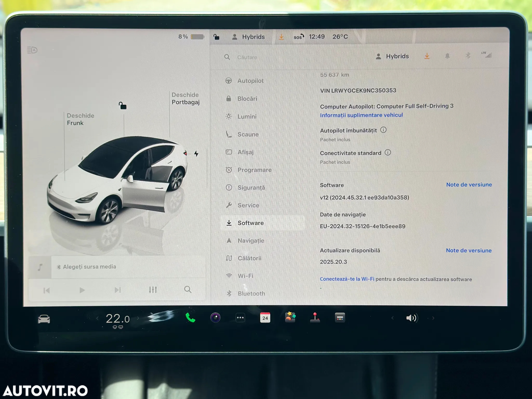Open the Service menu entry

pyautogui.click(x=242, y=205)
